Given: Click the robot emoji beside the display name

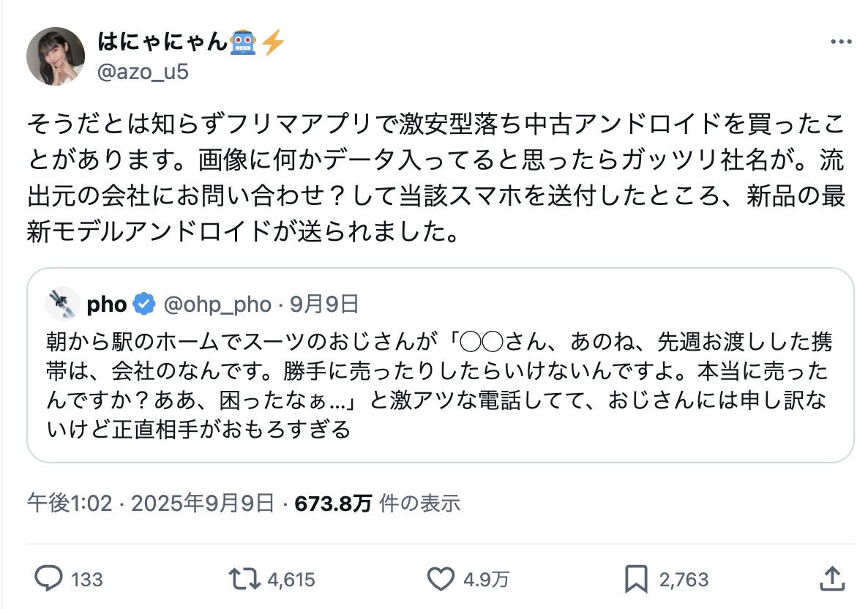Looking at the screenshot, I should (244, 43).
